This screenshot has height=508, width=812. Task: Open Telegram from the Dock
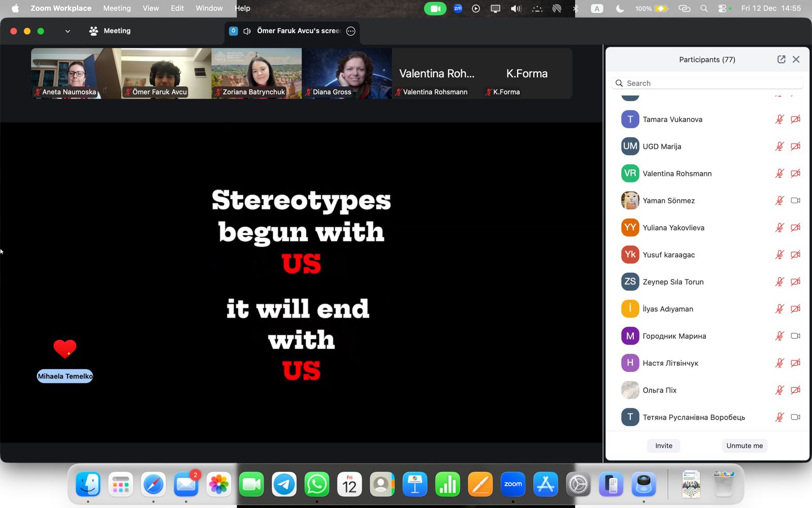284,484
